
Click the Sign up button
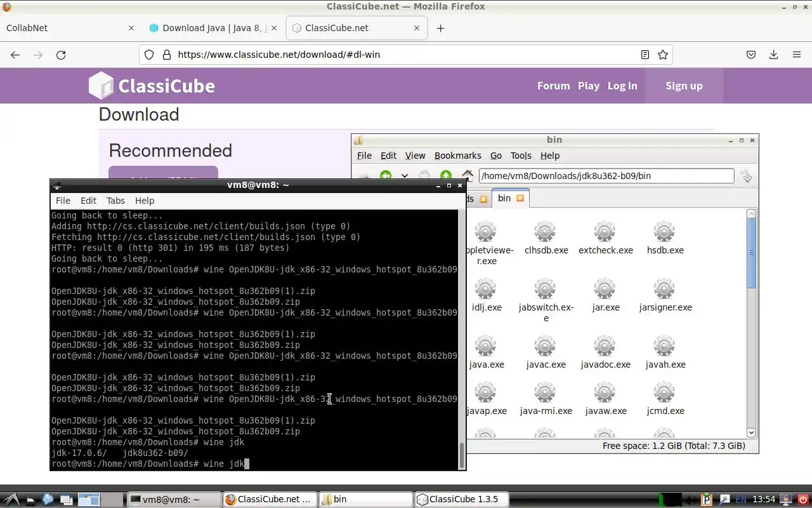(x=684, y=86)
